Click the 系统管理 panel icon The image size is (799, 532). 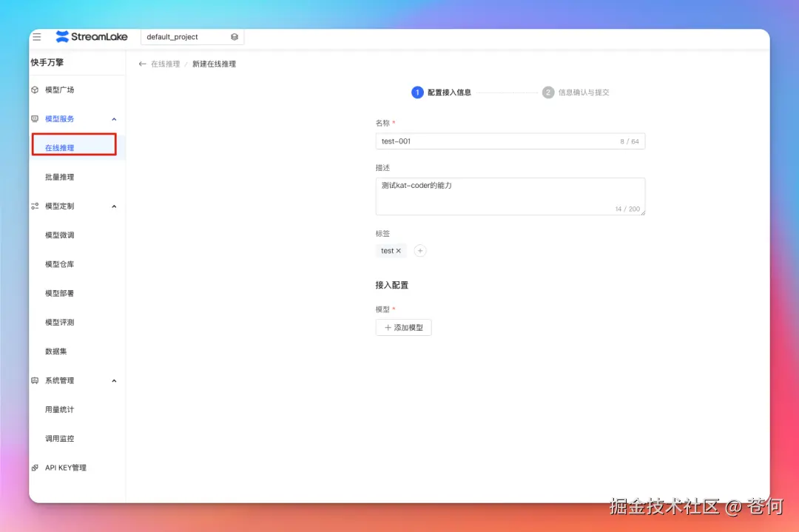click(34, 380)
